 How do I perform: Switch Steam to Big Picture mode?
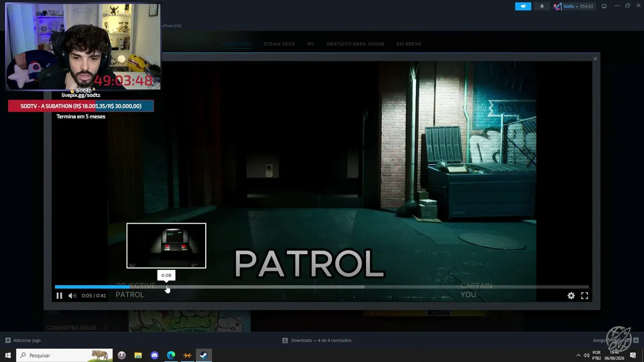(x=604, y=6)
